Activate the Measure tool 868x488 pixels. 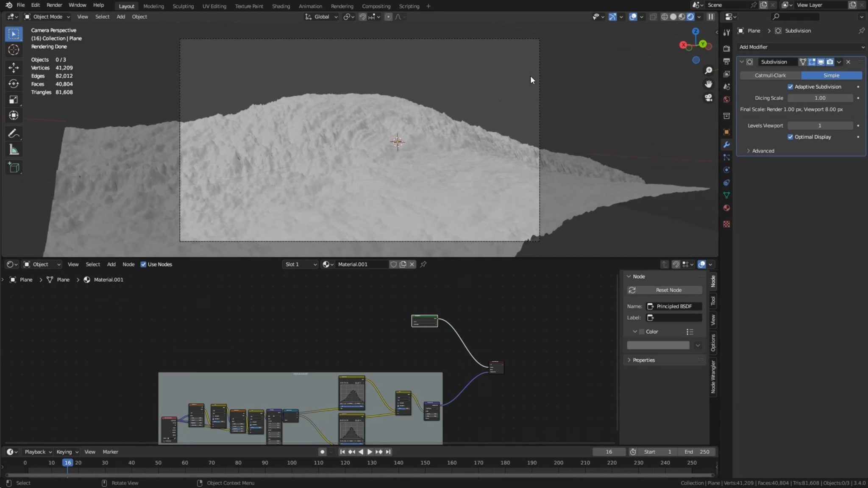(x=14, y=149)
